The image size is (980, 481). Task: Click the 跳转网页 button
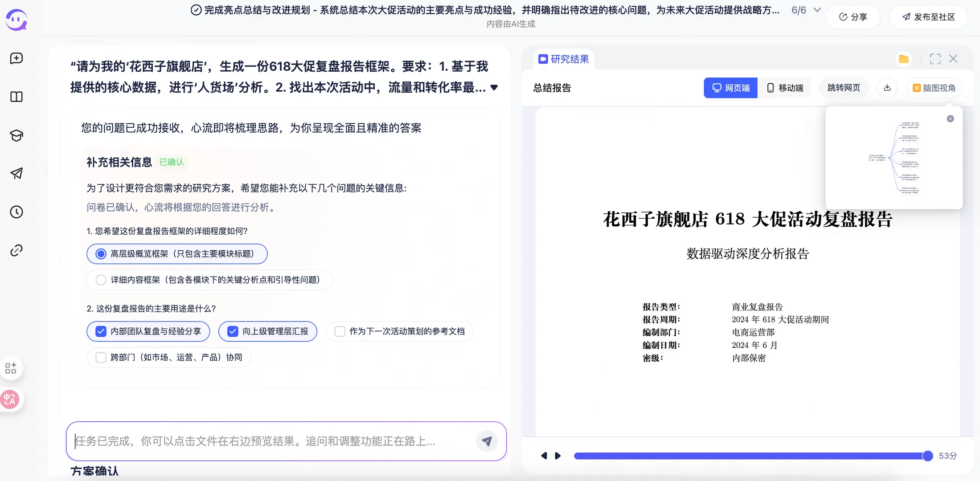coord(844,88)
